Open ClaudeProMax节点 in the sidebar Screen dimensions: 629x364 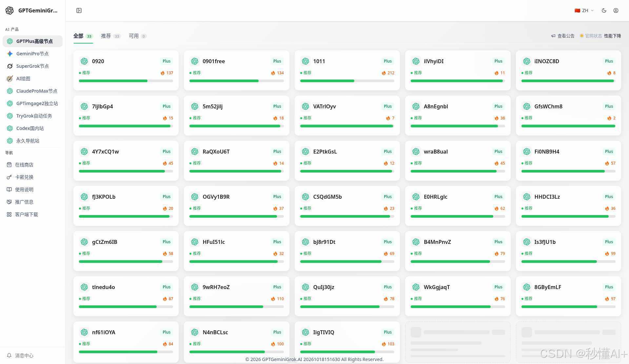pos(32,91)
